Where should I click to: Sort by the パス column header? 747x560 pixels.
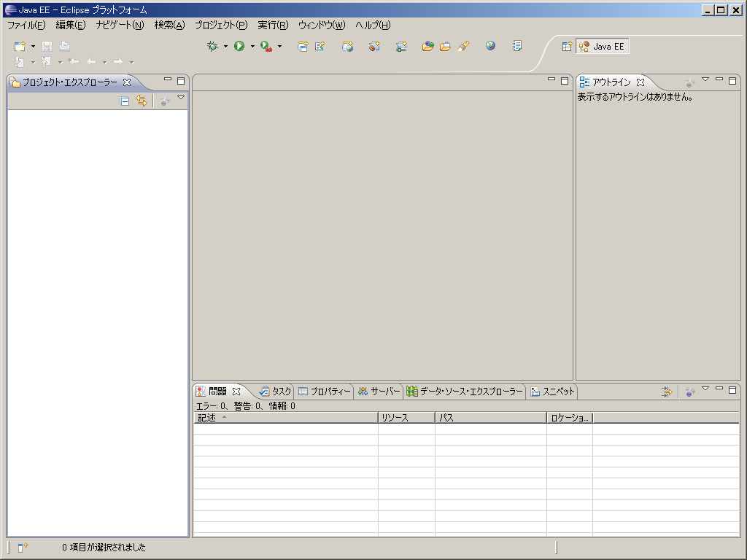point(491,418)
